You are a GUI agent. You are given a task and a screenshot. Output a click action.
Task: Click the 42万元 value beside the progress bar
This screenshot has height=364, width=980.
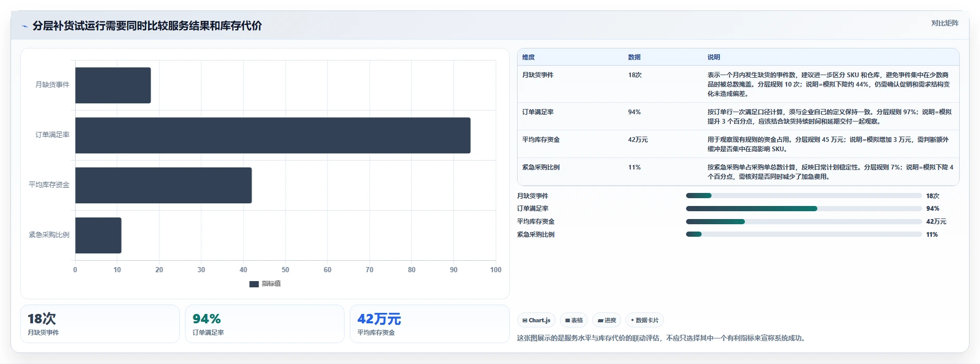pyautogui.click(x=936, y=222)
